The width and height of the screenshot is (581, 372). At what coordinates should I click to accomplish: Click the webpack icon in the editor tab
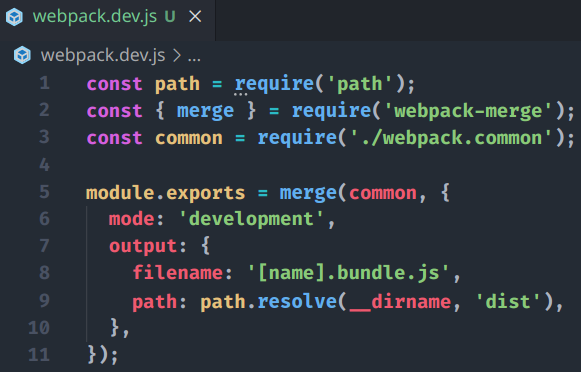(15, 17)
